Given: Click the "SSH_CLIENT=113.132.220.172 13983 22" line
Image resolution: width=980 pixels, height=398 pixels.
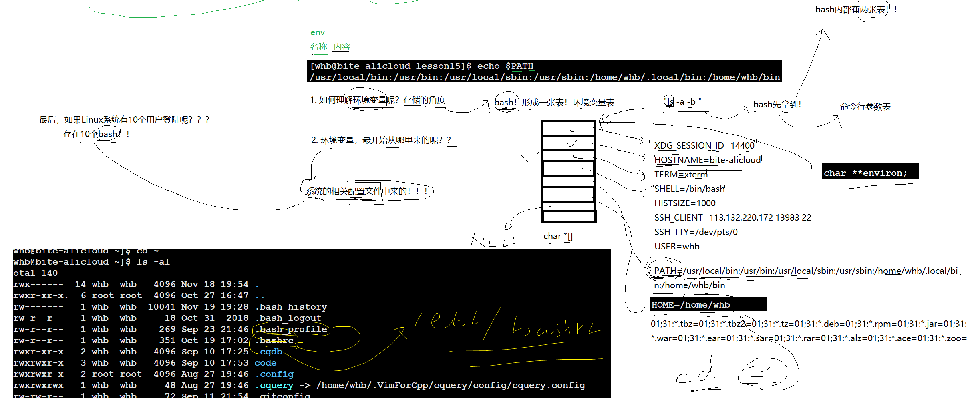Looking at the screenshot, I should click(733, 217).
